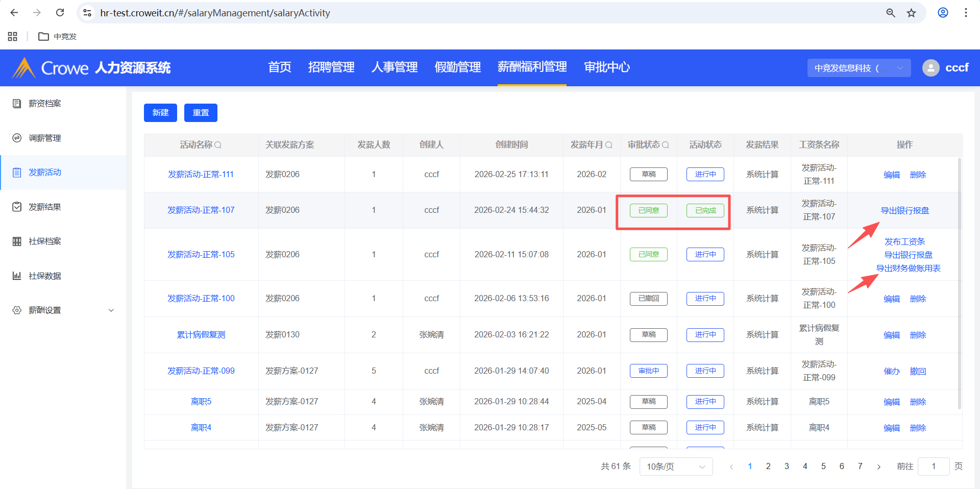
Task: Bookmark this page with the star icon
Action: click(x=911, y=13)
